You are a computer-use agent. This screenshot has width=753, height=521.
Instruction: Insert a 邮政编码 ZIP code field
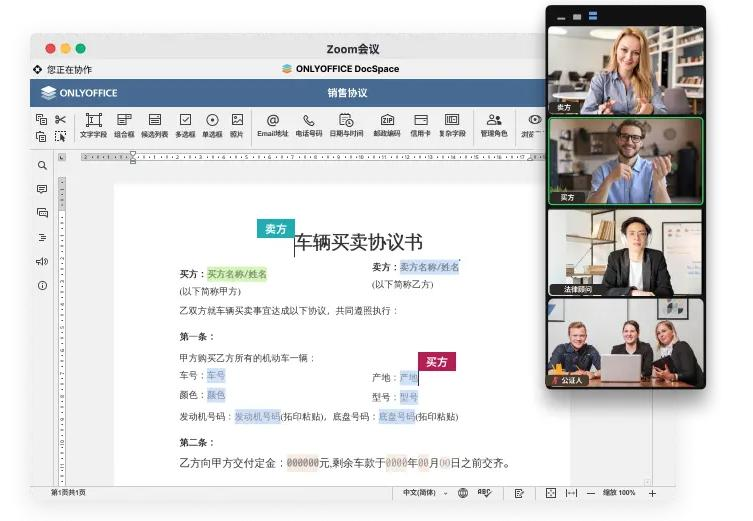pos(387,125)
